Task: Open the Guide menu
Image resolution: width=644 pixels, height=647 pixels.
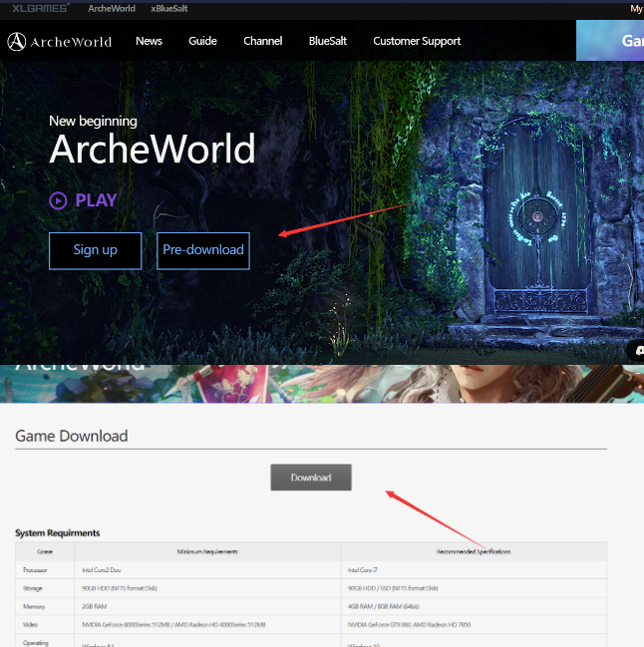Action: pos(202,41)
